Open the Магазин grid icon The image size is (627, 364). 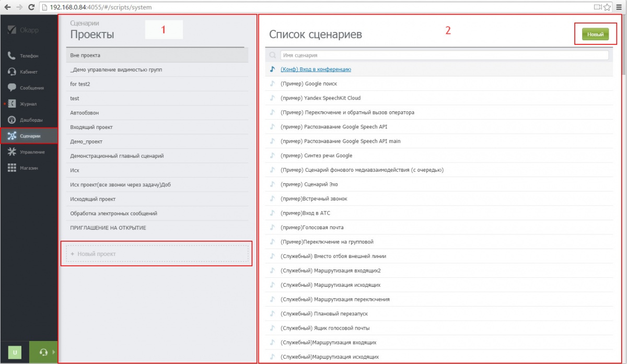(x=12, y=168)
